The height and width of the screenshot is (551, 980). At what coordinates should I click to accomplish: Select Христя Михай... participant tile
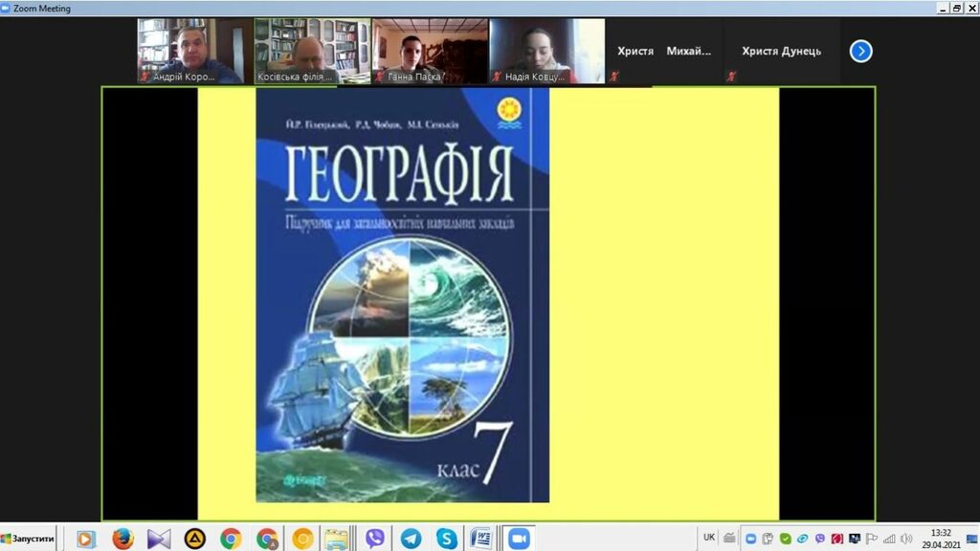click(x=664, y=52)
